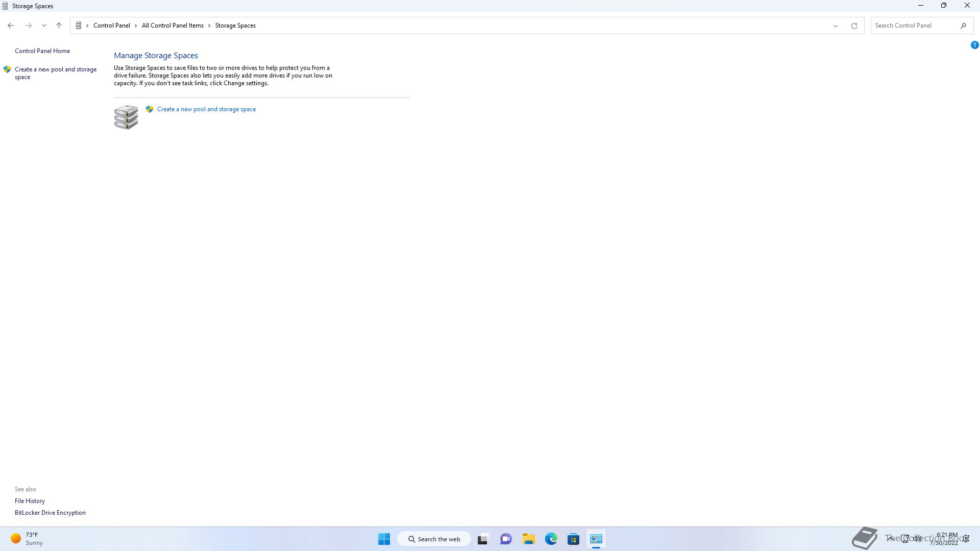Click the first breadcrumb chevron after the address bar icon
This screenshot has height=551, width=980.
pos(87,26)
